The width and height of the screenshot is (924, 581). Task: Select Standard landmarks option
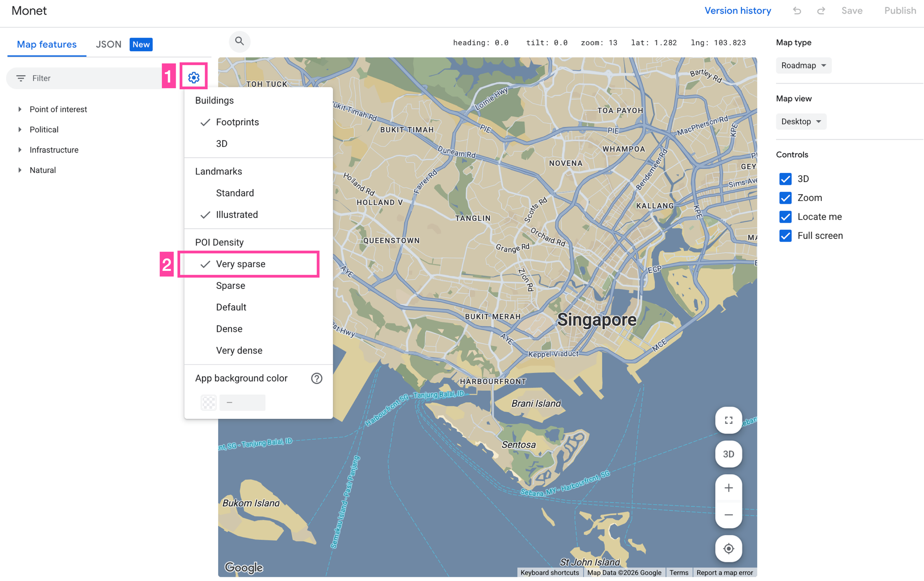[258, 193]
